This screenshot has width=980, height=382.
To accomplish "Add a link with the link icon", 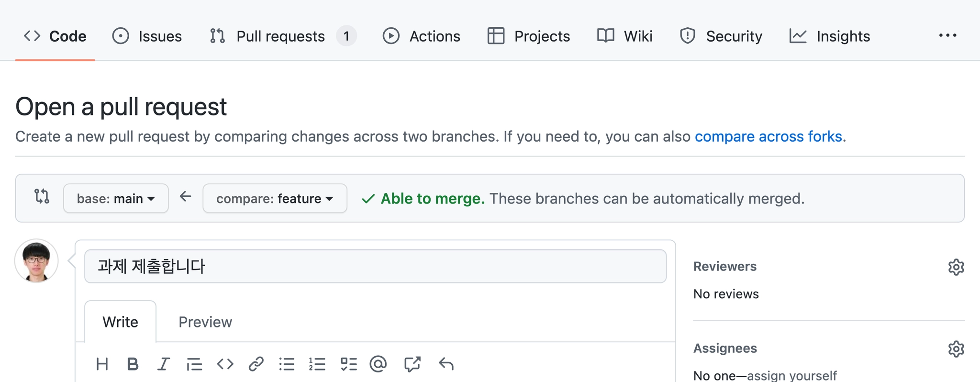I will (256, 364).
